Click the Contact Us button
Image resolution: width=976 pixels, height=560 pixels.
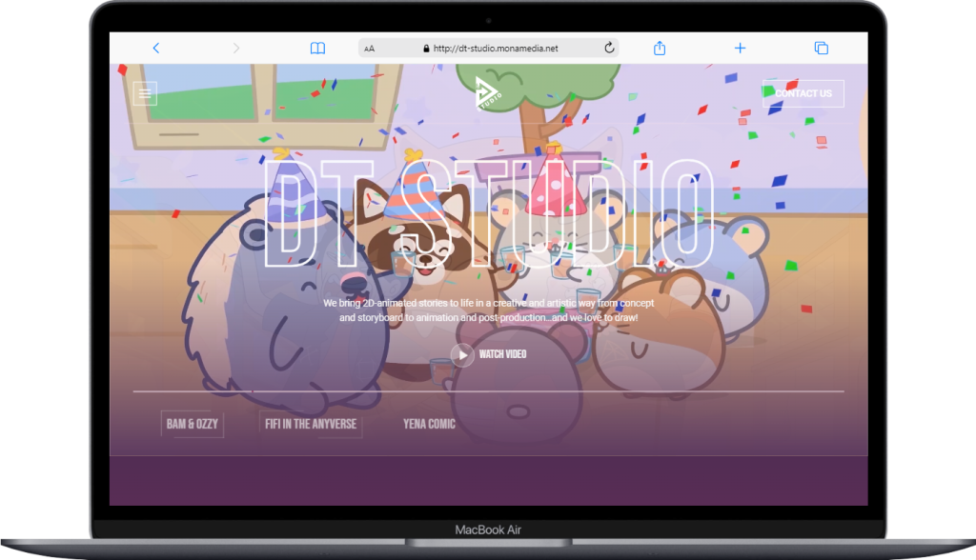803,93
